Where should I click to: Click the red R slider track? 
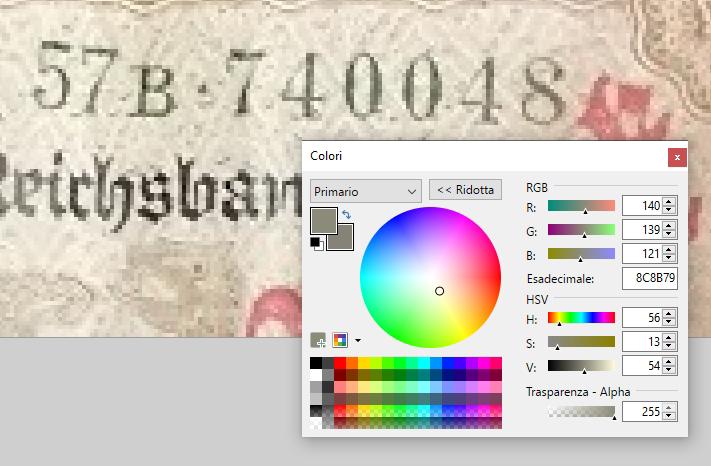pos(581,205)
